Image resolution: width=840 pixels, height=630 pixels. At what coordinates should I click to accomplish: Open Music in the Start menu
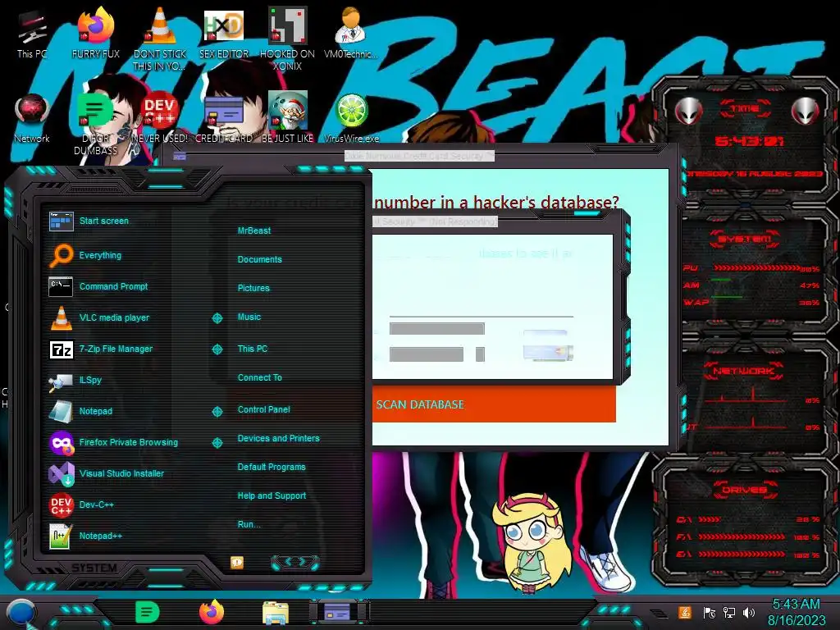(249, 317)
